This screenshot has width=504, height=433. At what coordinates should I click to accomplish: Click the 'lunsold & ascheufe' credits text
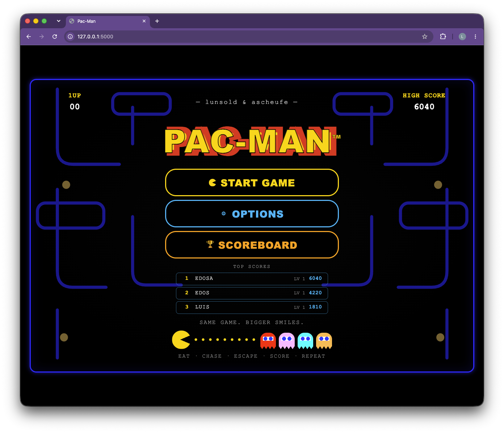(x=247, y=102)
